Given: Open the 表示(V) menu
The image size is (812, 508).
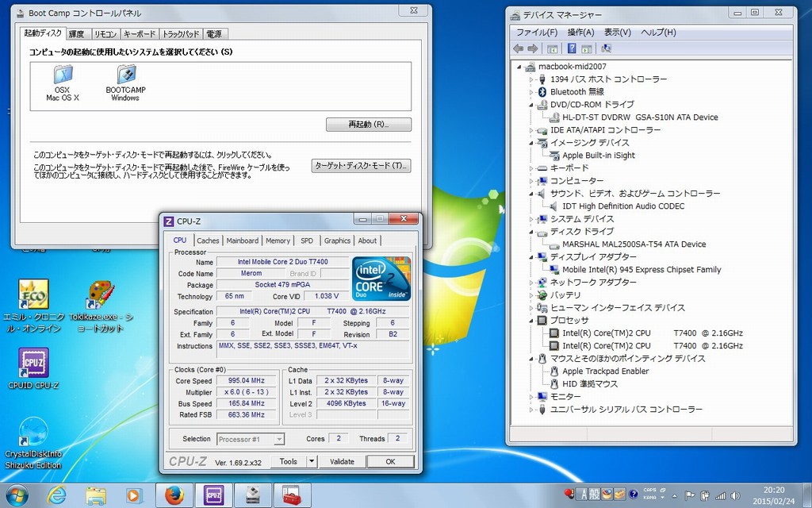Looking at the screenshot, I should click(x=617, y=33).
